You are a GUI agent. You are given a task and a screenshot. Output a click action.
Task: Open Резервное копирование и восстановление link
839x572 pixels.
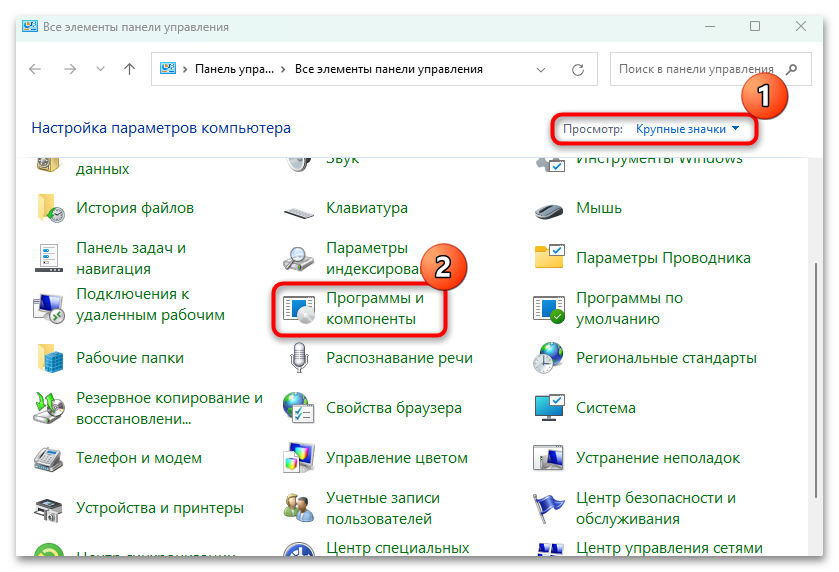tap(170, 408)
